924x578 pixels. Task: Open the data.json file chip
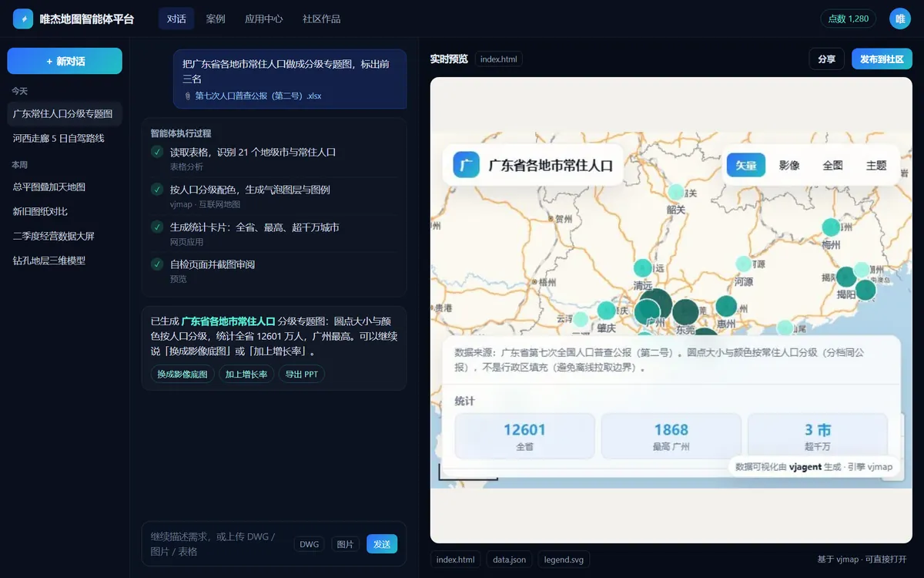510,560
